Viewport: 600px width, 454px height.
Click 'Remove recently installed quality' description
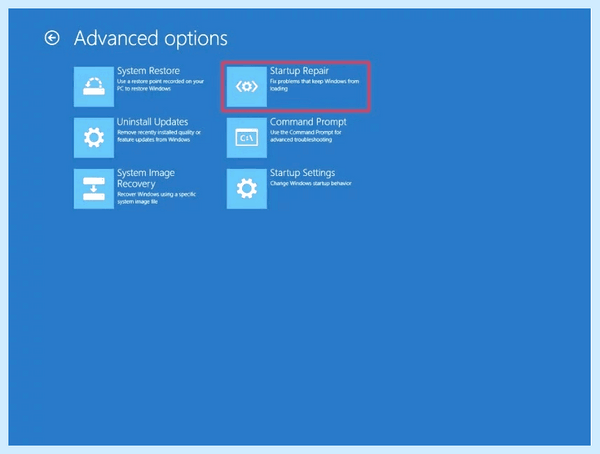(159, 136)
